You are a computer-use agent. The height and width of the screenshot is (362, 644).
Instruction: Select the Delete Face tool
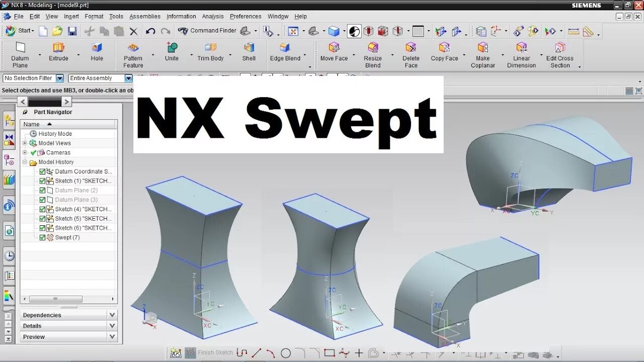pyautogui.click(x=411, y=48)
